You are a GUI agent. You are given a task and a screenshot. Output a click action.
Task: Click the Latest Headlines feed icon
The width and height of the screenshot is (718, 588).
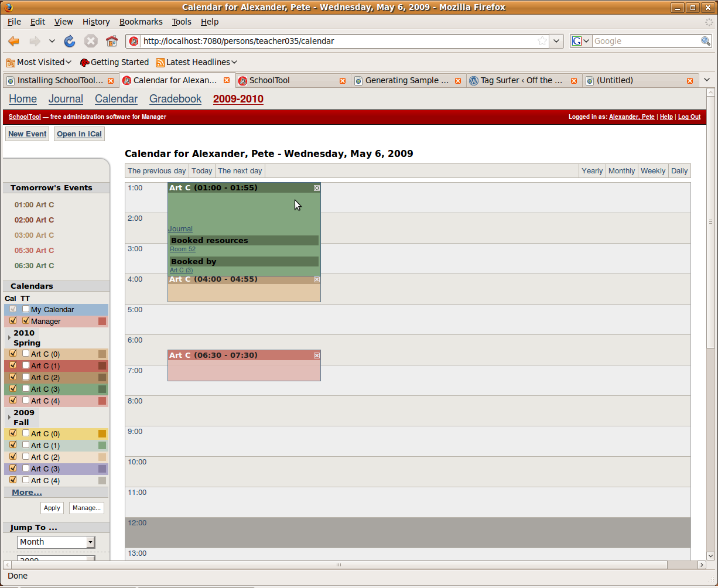tap(160, 62)
